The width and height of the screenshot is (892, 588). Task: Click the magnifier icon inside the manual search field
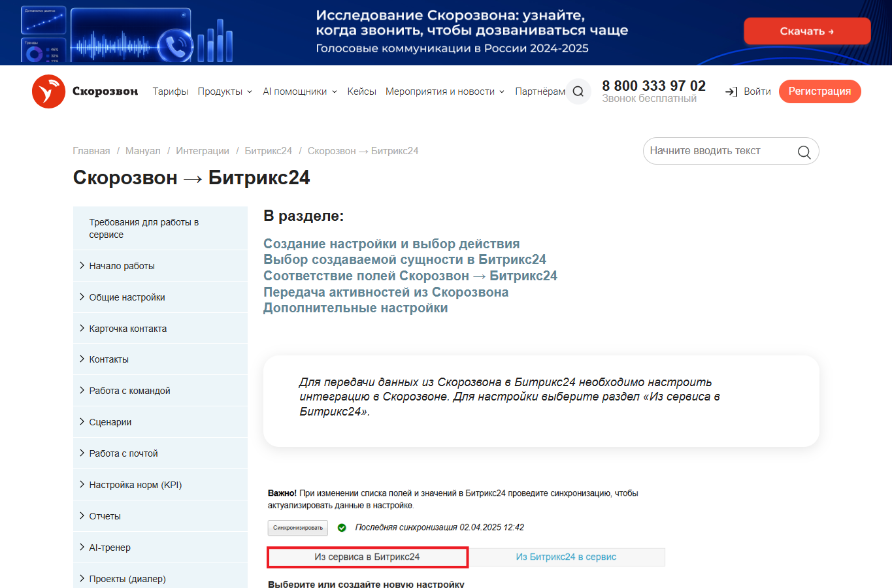coord(804,152)
